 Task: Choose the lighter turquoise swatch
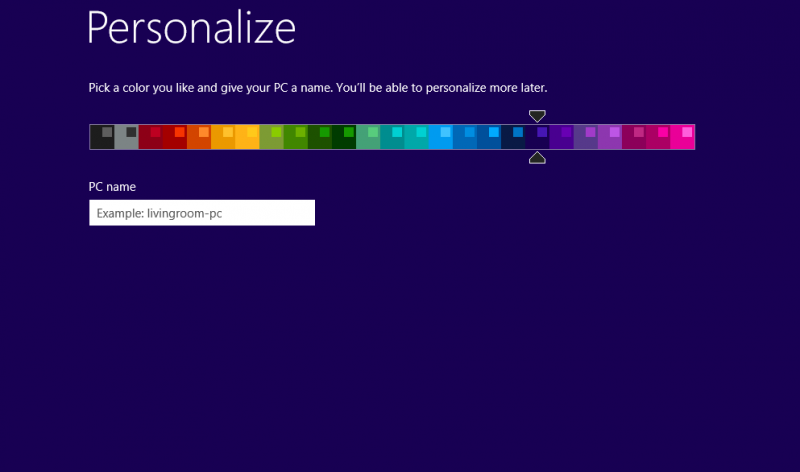(417, 137)
